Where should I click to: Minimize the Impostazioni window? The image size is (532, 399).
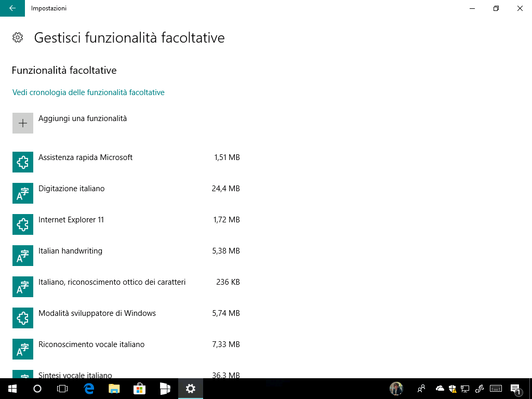[472, 8]
